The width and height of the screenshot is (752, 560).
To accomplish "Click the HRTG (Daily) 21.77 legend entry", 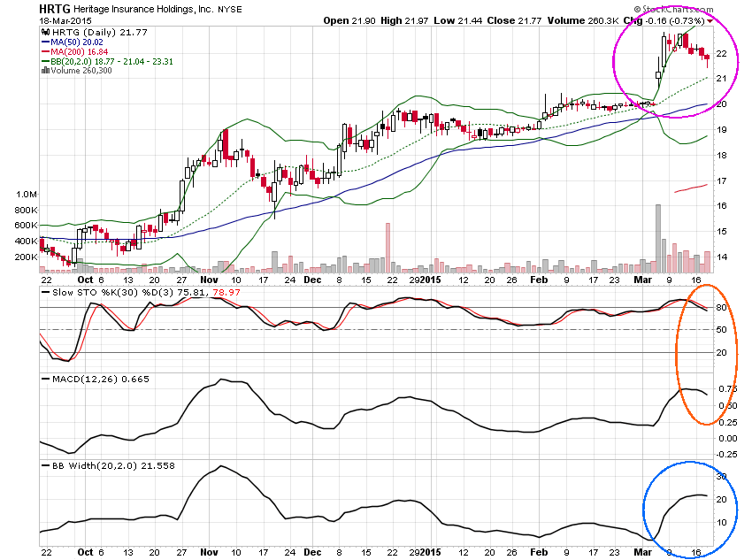I will [100, 32].
